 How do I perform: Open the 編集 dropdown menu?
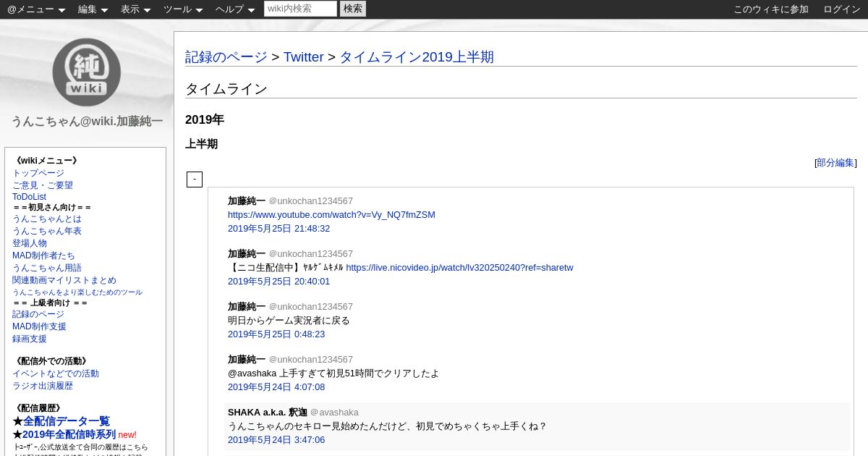[x=93, y=9]
